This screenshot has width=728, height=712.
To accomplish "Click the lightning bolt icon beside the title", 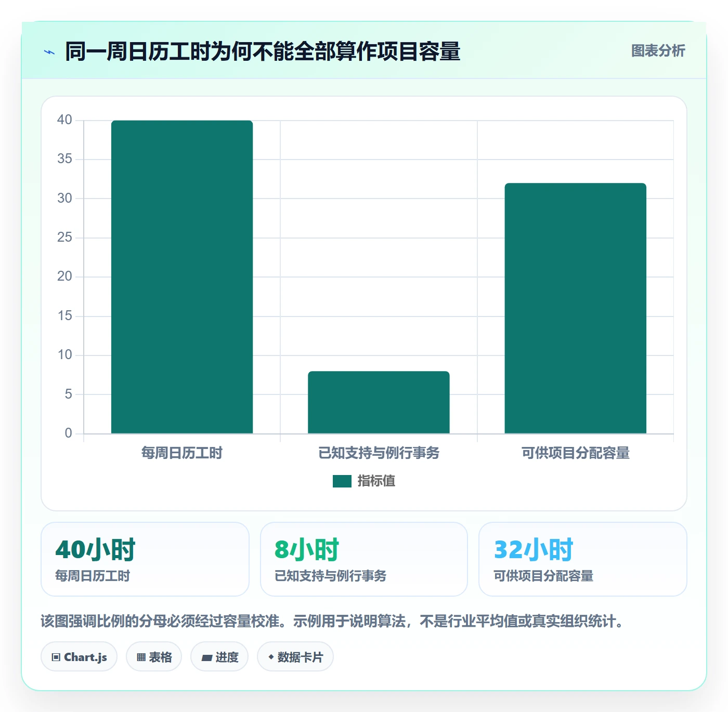I will pyautogui.click(x=49, y=52).
